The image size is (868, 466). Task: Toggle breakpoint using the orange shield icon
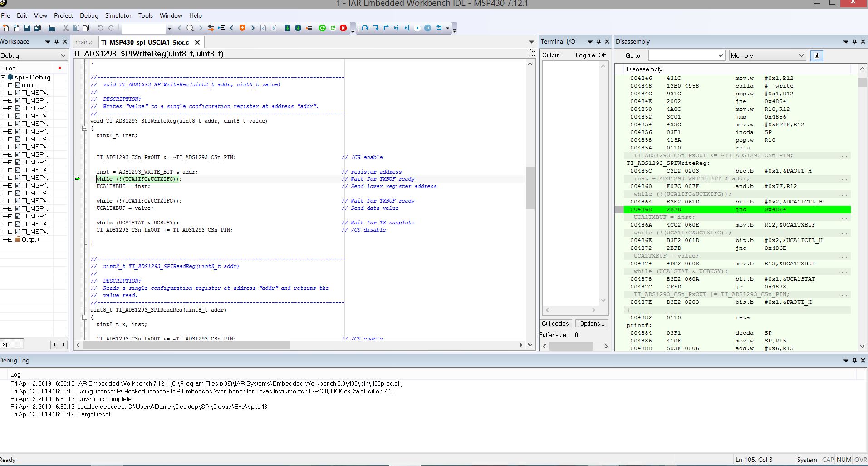tap(242, 28)
